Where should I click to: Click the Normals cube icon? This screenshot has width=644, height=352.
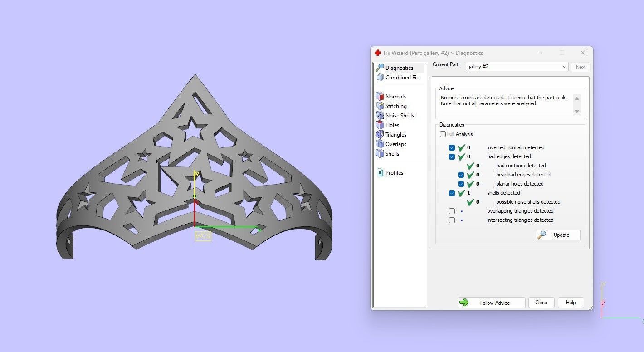click(x=380, y=97)
